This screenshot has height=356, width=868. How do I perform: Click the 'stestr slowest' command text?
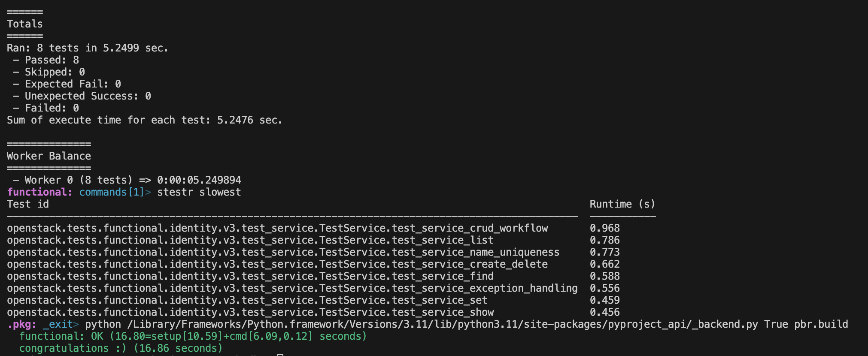(x=199, y=192)
